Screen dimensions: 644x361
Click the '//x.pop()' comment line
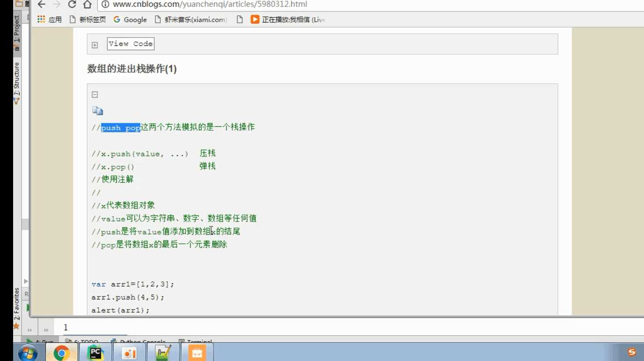click(113, 167)
